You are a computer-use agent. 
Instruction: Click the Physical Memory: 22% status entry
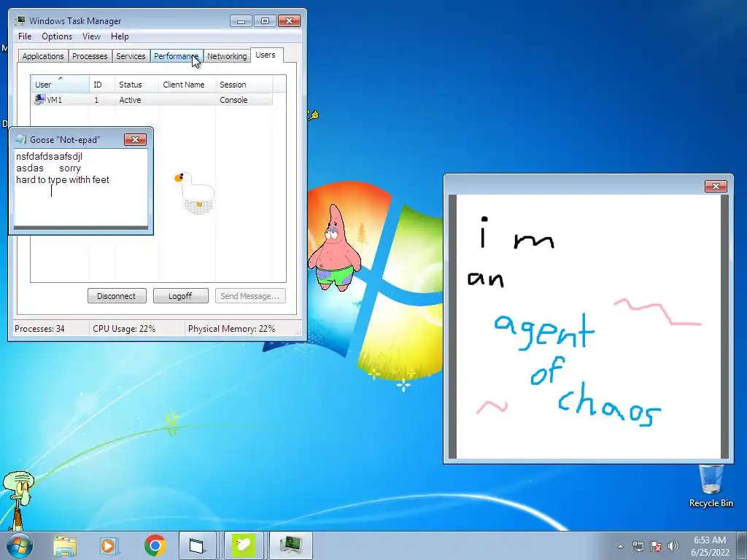click(231, 329)
